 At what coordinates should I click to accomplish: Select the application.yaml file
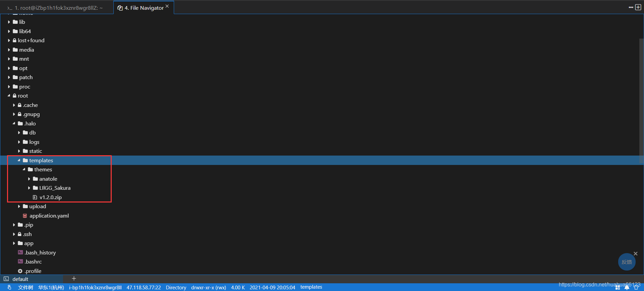click(x=49, y=216)
